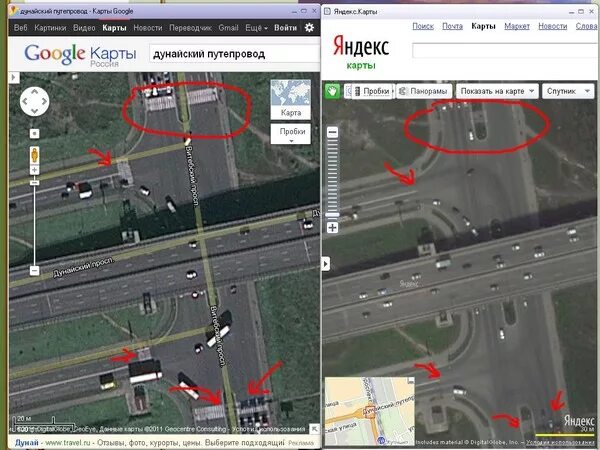The width and height of the screenshot is (600, 450).
Task: Open the Пробки dropdown in Google Maps
Action: click(x=291, y=133)
